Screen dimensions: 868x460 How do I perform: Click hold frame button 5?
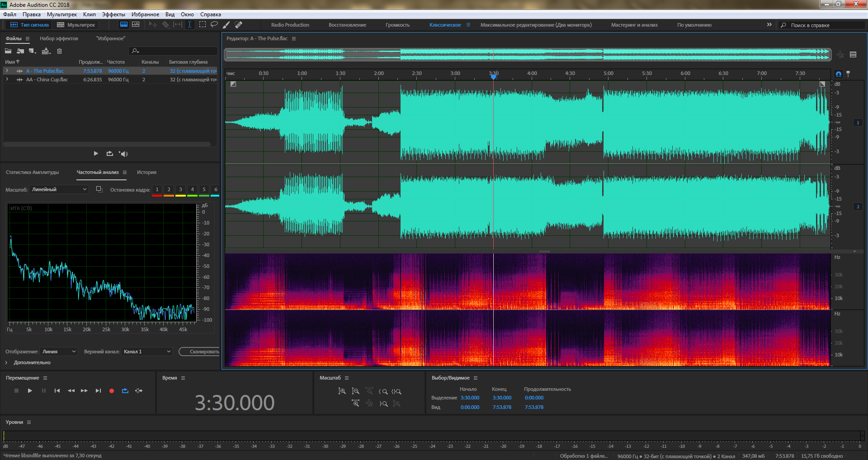click(204, 189)
